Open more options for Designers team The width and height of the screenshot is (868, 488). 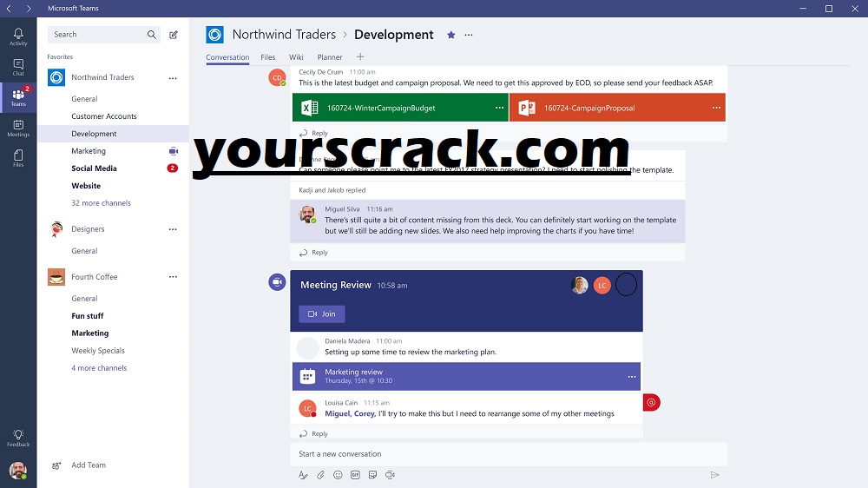click(173, 229)
